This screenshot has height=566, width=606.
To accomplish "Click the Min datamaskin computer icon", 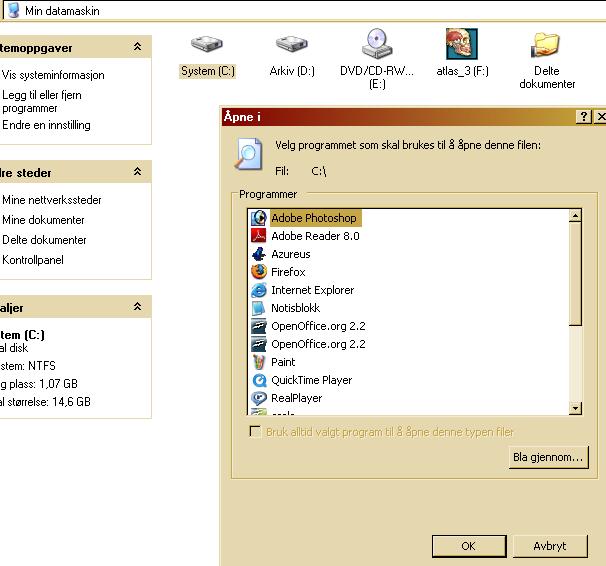I will click(14, 10).
